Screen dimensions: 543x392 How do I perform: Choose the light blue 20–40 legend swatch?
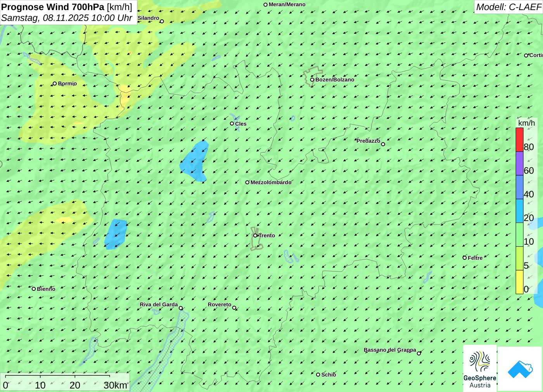(519, 211)
